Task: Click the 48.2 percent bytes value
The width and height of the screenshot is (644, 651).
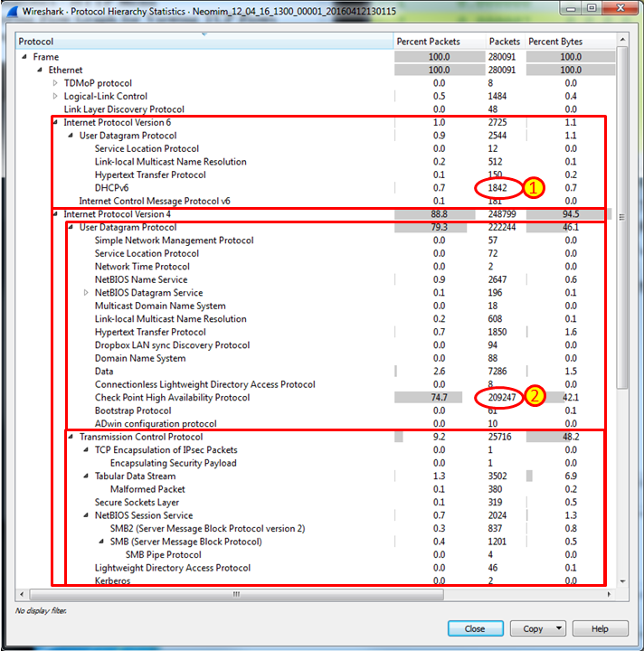Action: pyautogui.click(x=571, y=437)
